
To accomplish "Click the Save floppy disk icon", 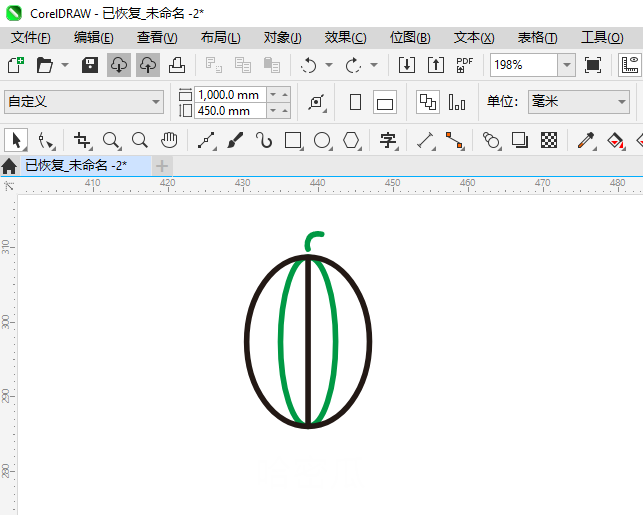I will tap(89, 65).
